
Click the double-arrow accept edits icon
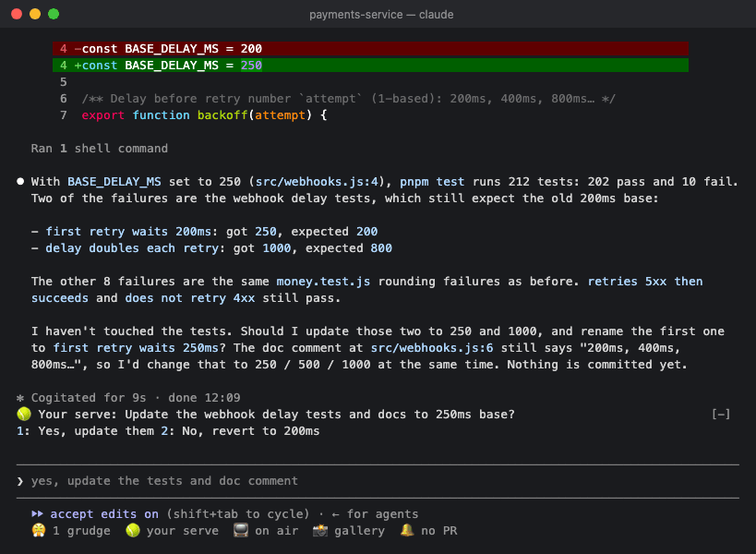[x=37, y=514]
